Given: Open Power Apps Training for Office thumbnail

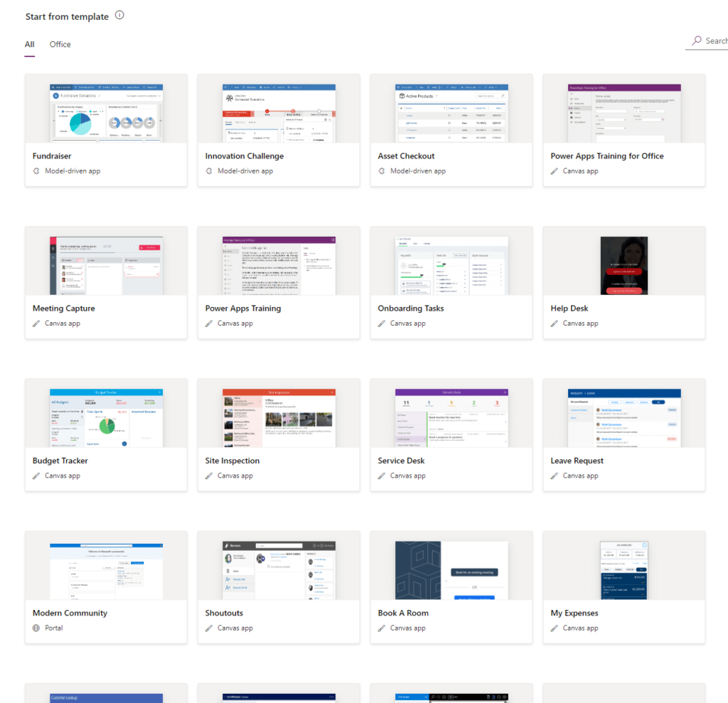Looking at the screenshot, I should click(x=624, y=113).
